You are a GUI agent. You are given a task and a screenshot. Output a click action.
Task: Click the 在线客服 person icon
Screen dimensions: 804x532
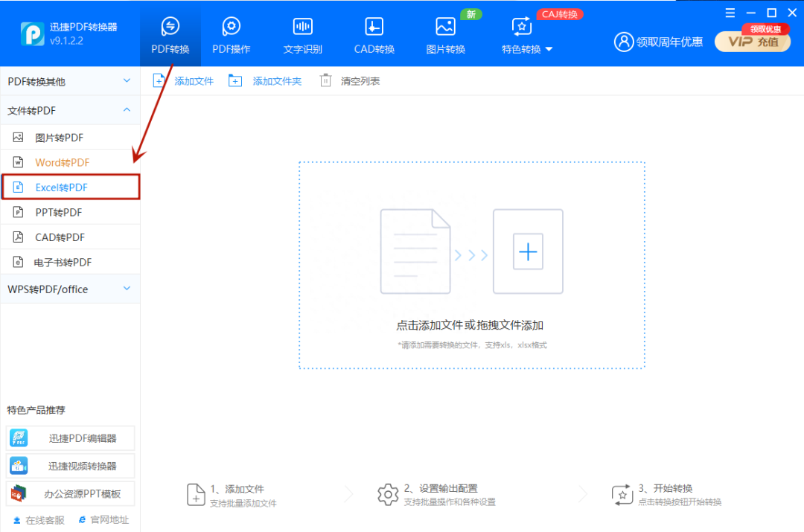point(17,520)
